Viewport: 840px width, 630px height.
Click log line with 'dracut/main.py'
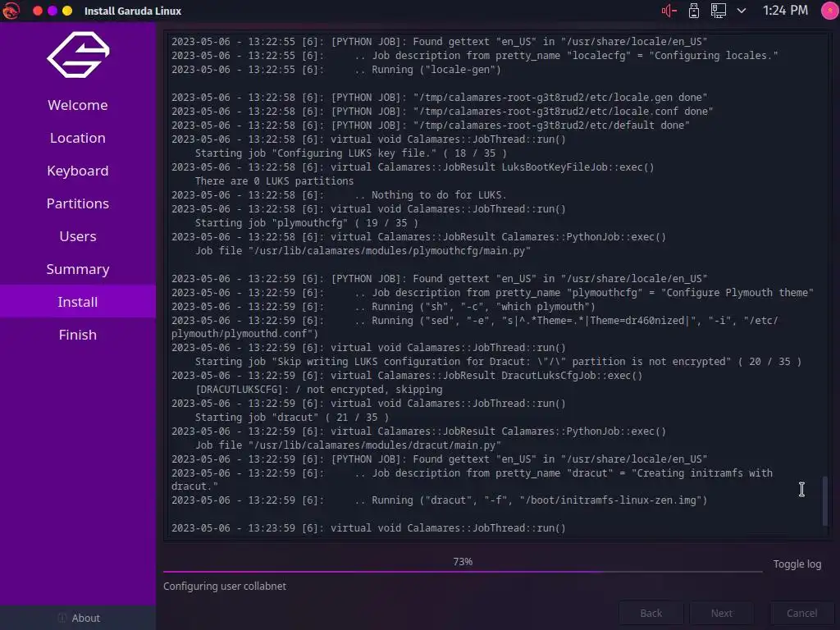348,445
